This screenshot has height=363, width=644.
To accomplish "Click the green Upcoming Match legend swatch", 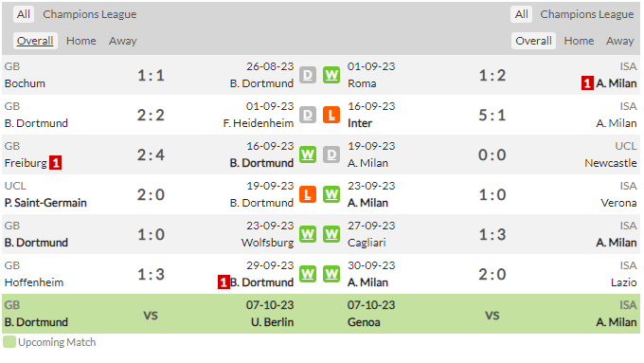I will 9,342.
